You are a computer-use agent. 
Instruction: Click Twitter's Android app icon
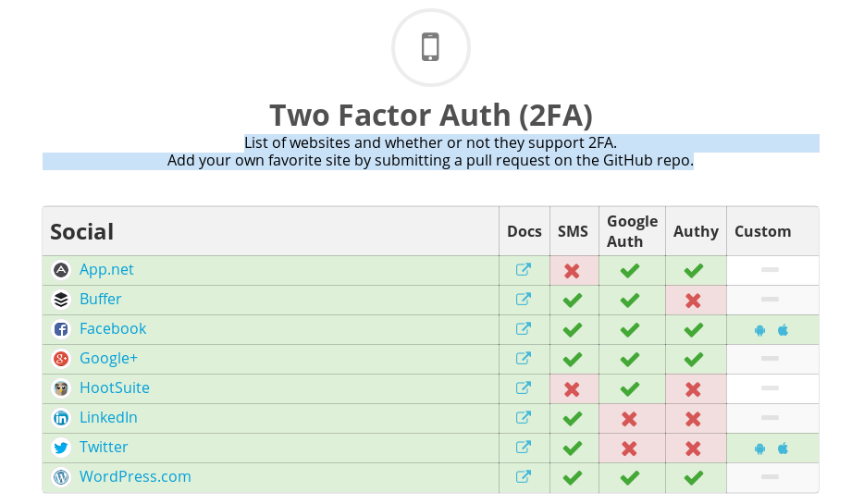pyautogui.click(x=759, y=449)
